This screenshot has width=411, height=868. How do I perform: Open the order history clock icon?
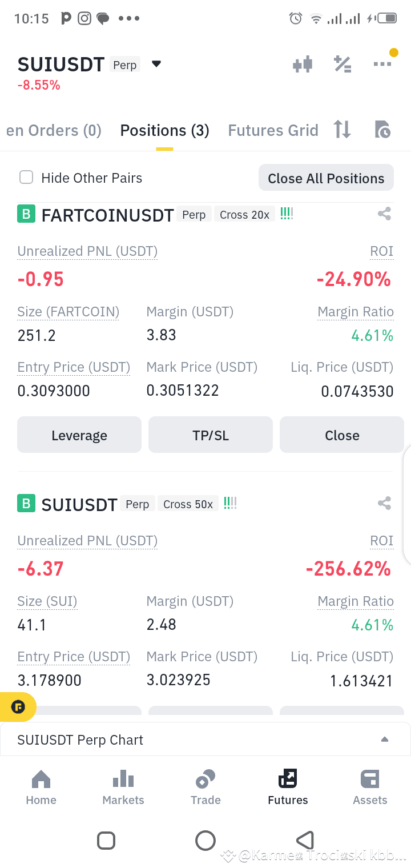(382, 130)
